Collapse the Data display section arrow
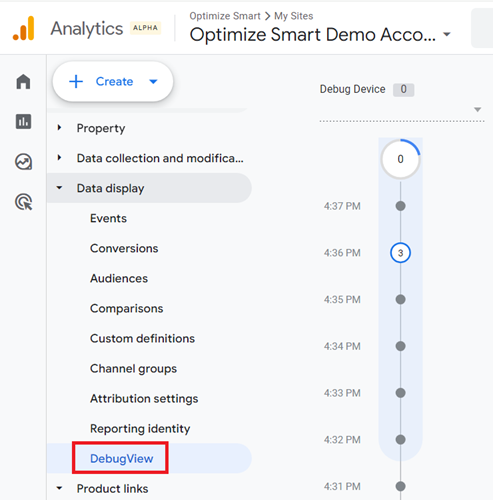 [x=59, y=188]
